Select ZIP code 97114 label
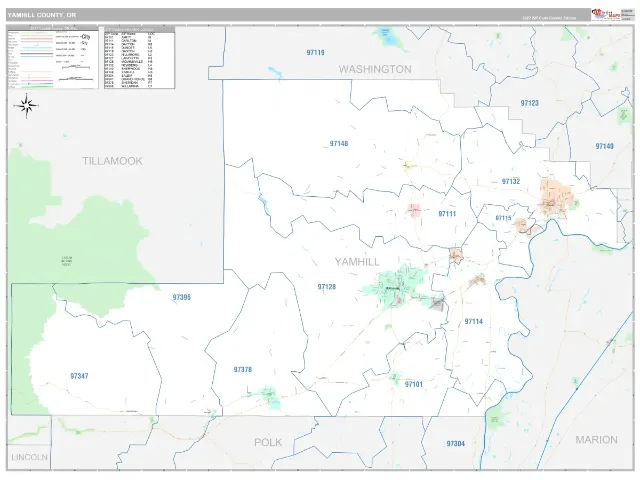640x480 pixels. pos(473,322)
